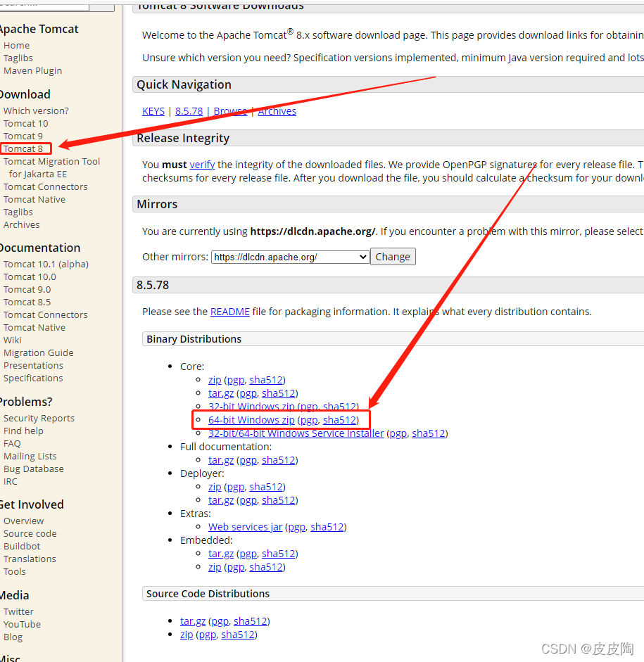
Task: Open Tomcat 10.0 documentation
Action: (x=30, y=276)
